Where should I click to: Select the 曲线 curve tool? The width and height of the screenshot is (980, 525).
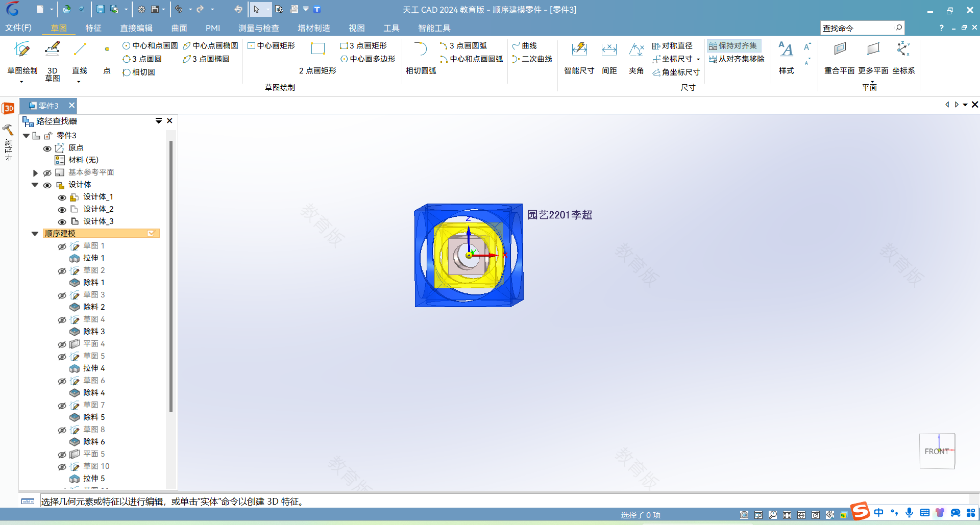525,46
